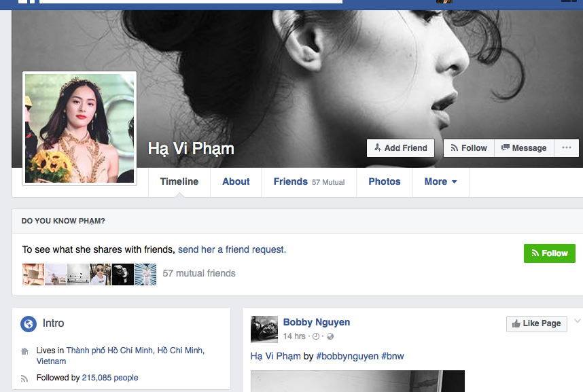Click the gray Follow button on cover

[x=468, y=148]
